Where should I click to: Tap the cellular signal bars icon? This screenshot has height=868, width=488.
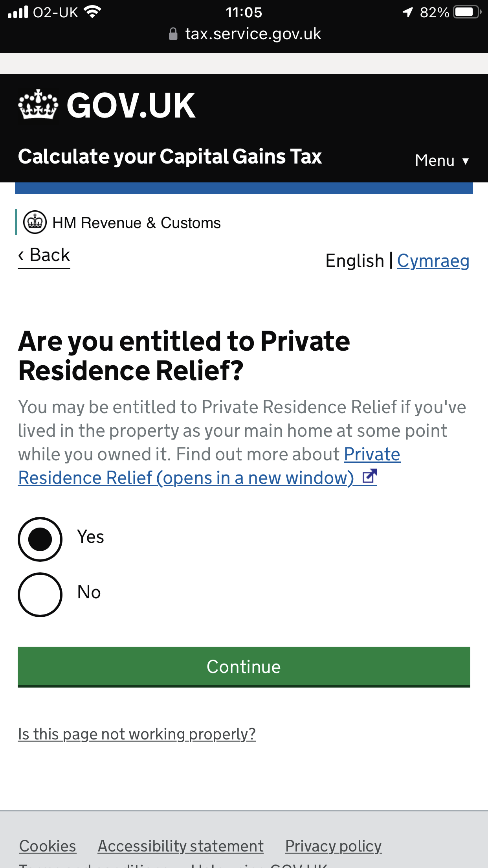(x=18, y=12)
